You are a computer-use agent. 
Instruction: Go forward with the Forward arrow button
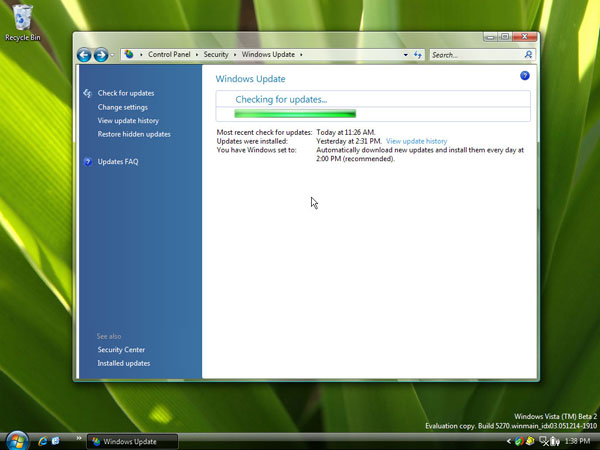click(x=101, y=55)
